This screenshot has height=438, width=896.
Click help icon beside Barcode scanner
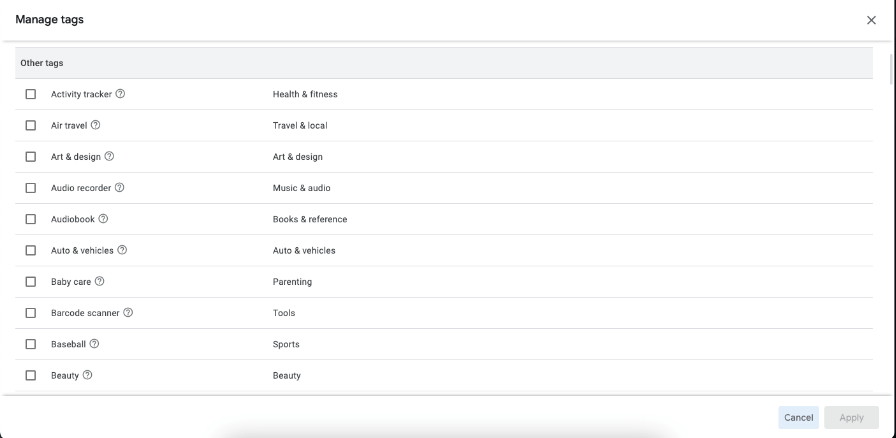128,313
